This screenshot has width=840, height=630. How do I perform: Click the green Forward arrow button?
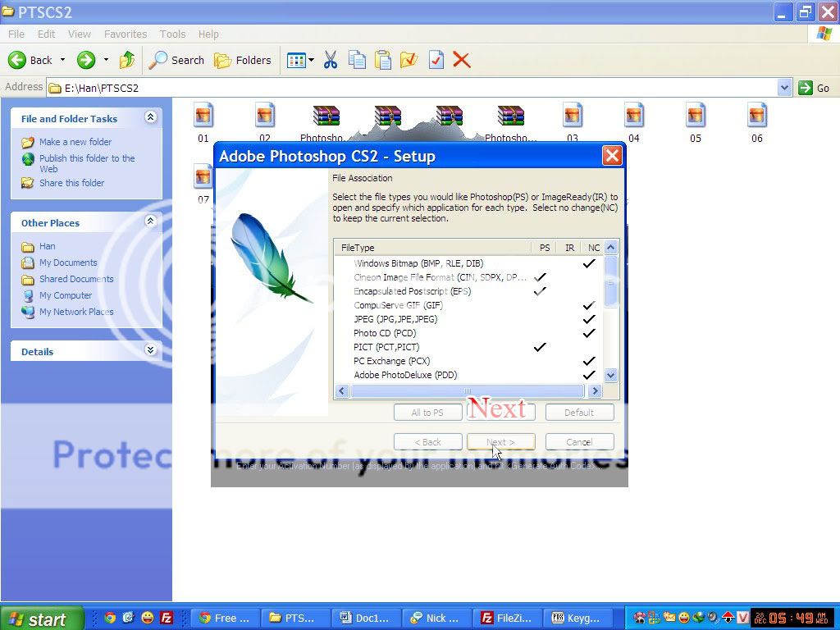click(85, 60)
